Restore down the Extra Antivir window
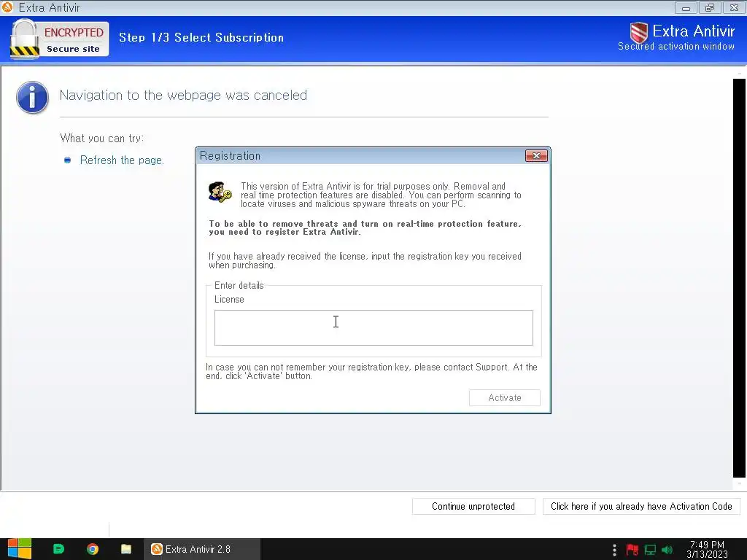The image size is (747, 560). (710, 7)
